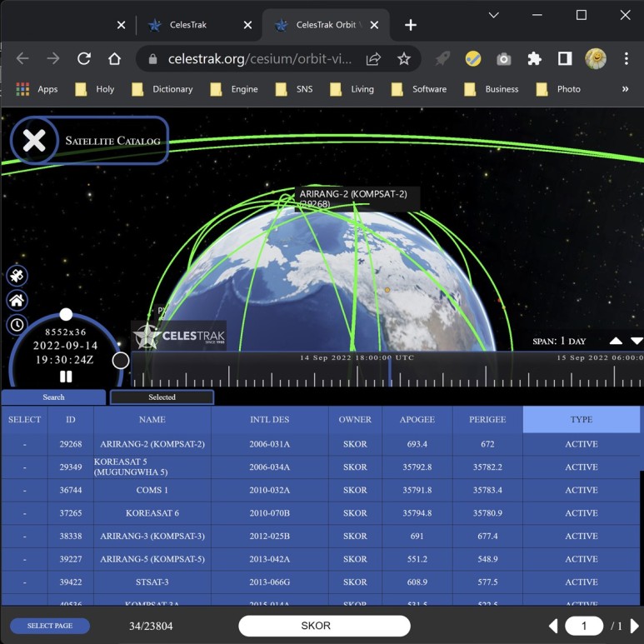Open the Apps bookmark shortcut

[x=37, y=89]
